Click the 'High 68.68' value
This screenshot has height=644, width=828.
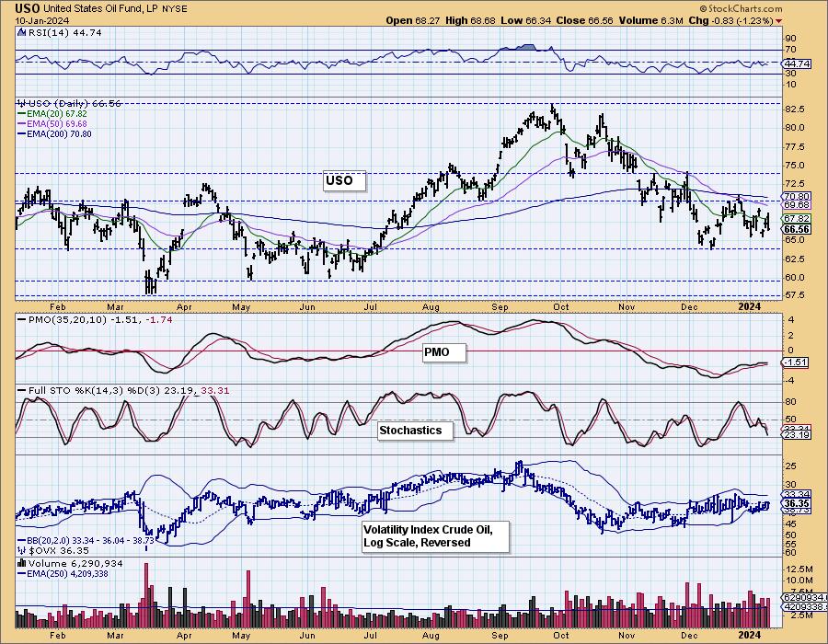pyautogui.click(x=470, y=20)
